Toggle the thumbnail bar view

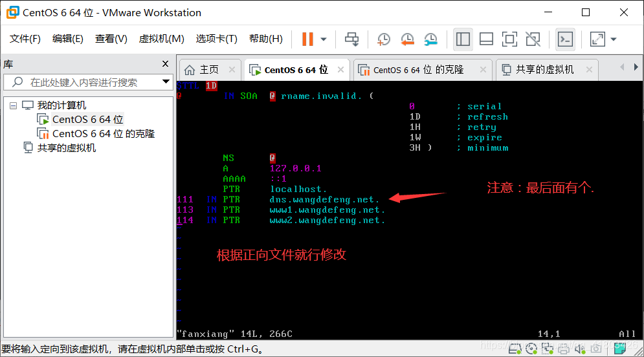[x=486, y=39]
